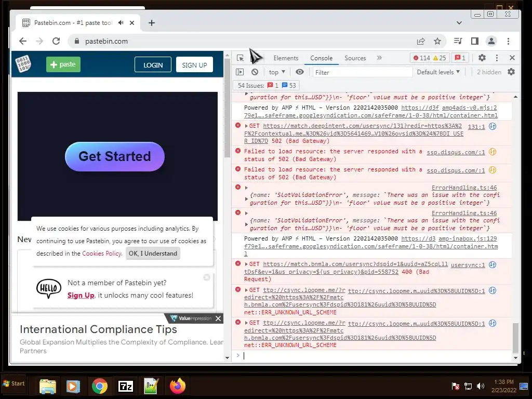
Task: Open the Chrome three-dot menu
Action: [508, 41]
